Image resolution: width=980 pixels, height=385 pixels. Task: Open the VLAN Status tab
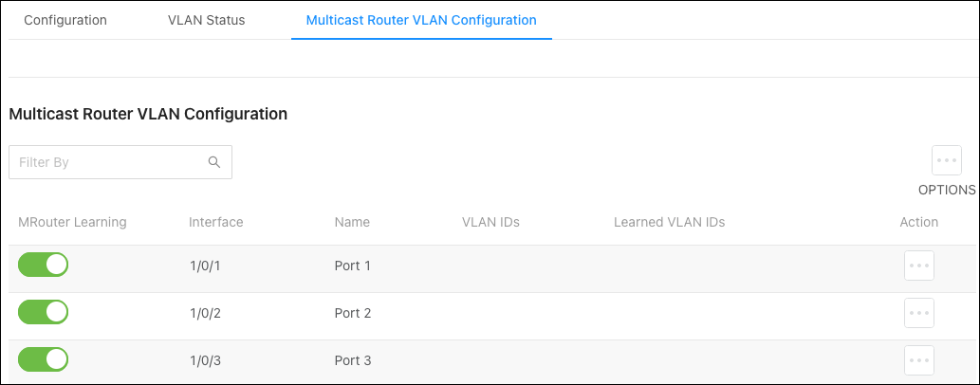pyautogui.click(x=206, y=20)
